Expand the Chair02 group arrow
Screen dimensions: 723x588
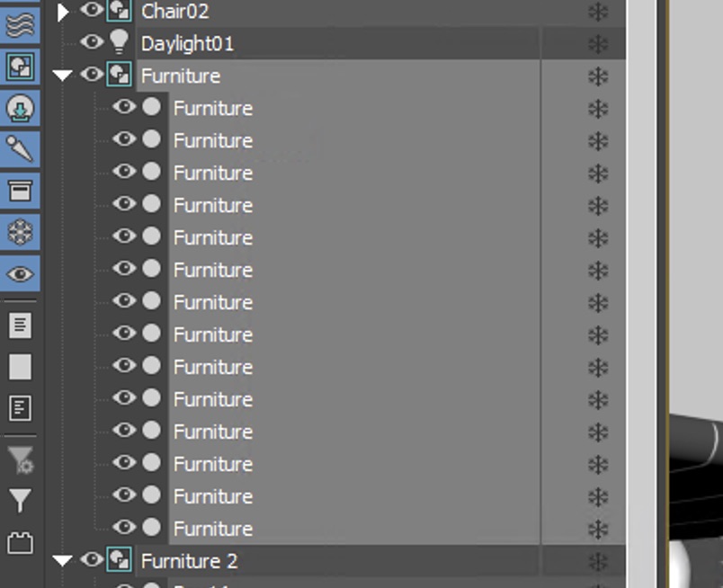pos(62,12)
